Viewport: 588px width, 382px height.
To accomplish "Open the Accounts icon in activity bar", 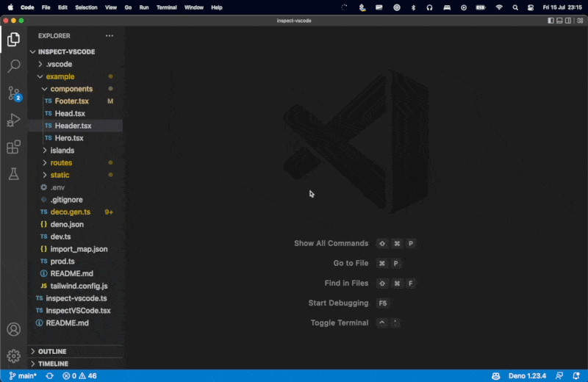I will pyautogui.click(x=13, y=329).
